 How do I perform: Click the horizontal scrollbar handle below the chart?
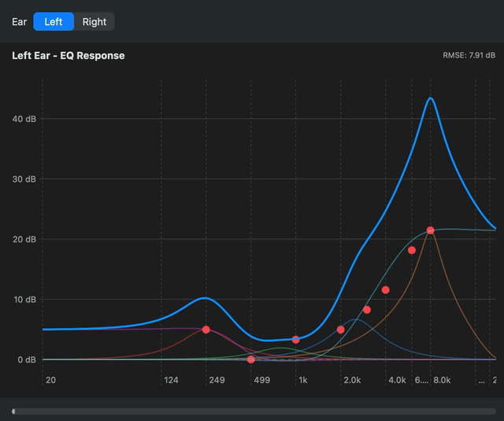13,411
